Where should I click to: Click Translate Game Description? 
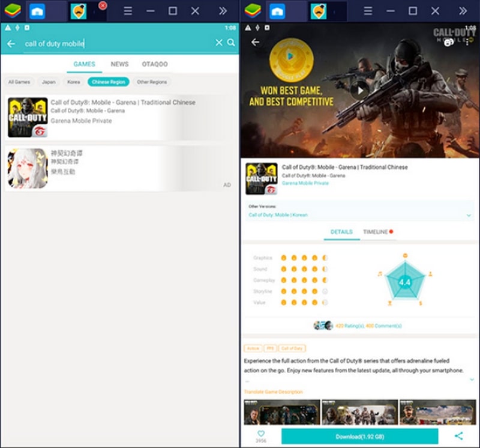[274, 392]
